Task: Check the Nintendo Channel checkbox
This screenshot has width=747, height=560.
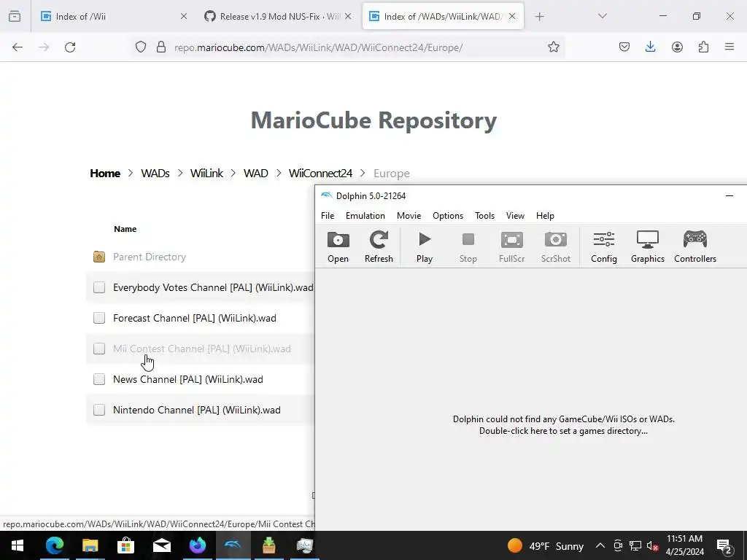Action: (99, 410)
